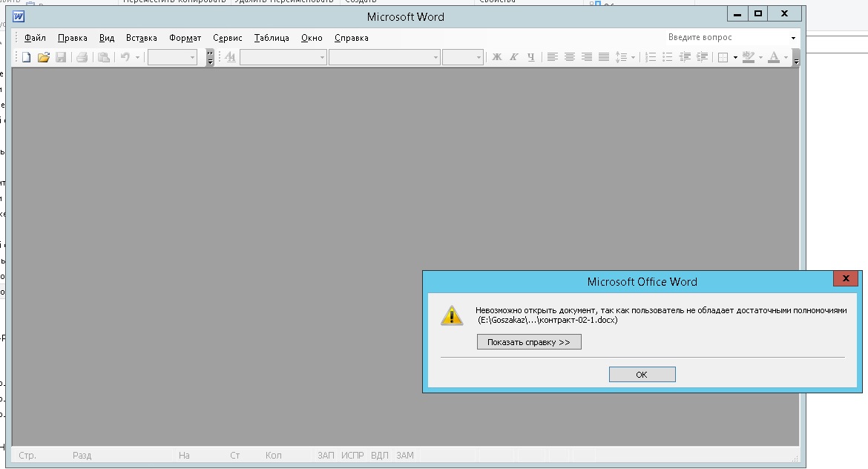Click the Кол column status entry
Viewport: 868px width, 469px height.
(x=274, y=455)
